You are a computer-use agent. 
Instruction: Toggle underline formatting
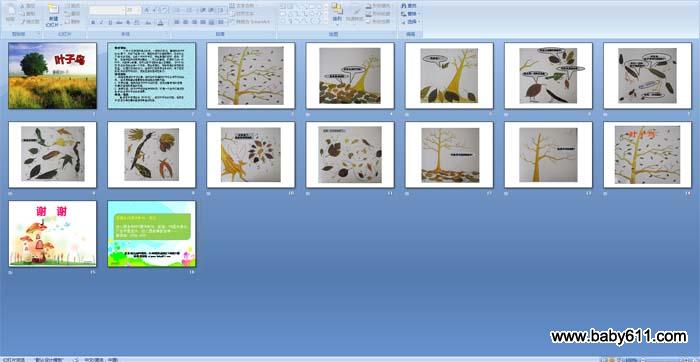click(110, 22)
